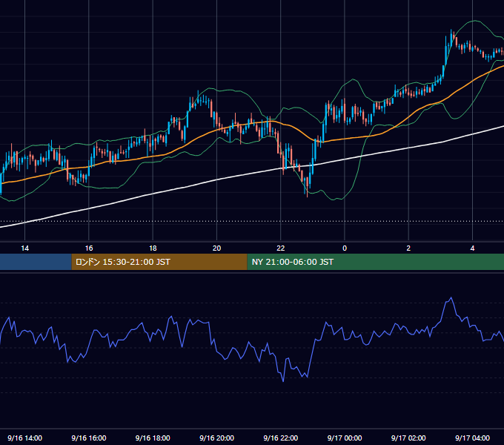Click the 9/16 20:00 timestamp label
The height and width of the screenshot is (445, 504).
pyautogui.click(x=216, y=438)
